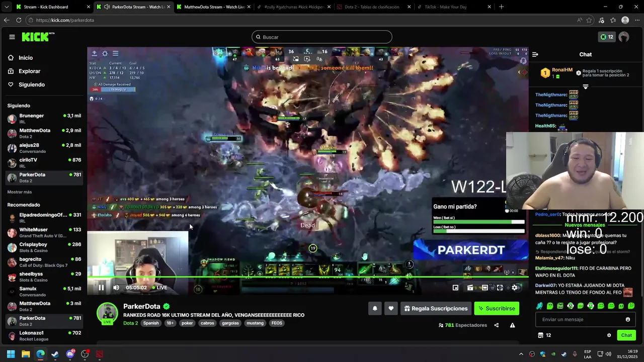Viewport: 644px width, 362px height.
Task: Jump to LIVE in the player
Action: 159,288
